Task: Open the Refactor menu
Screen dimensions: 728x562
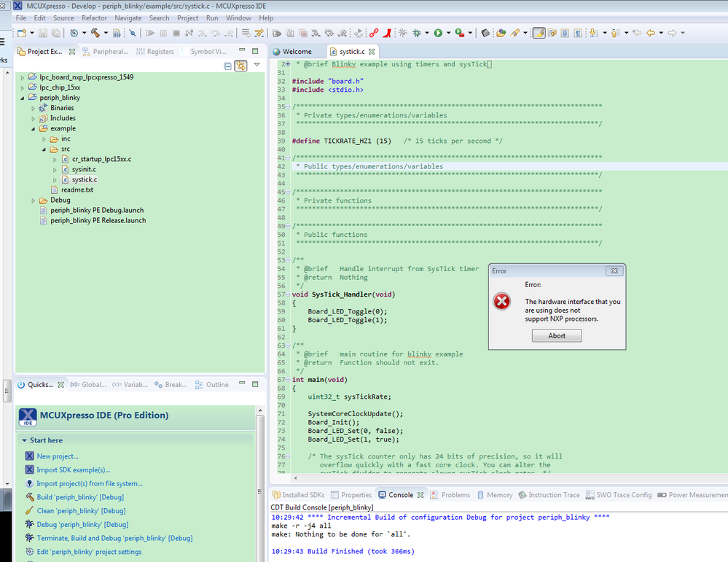Action: [94, 18]
